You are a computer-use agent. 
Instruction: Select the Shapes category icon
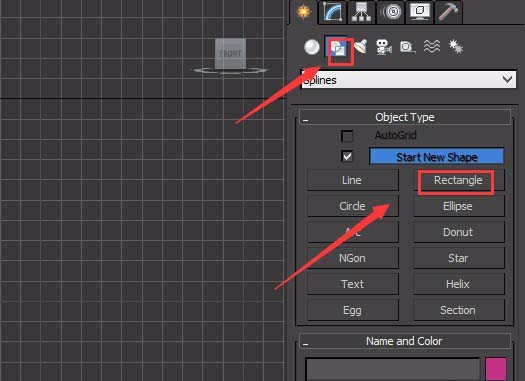point(338,48)
